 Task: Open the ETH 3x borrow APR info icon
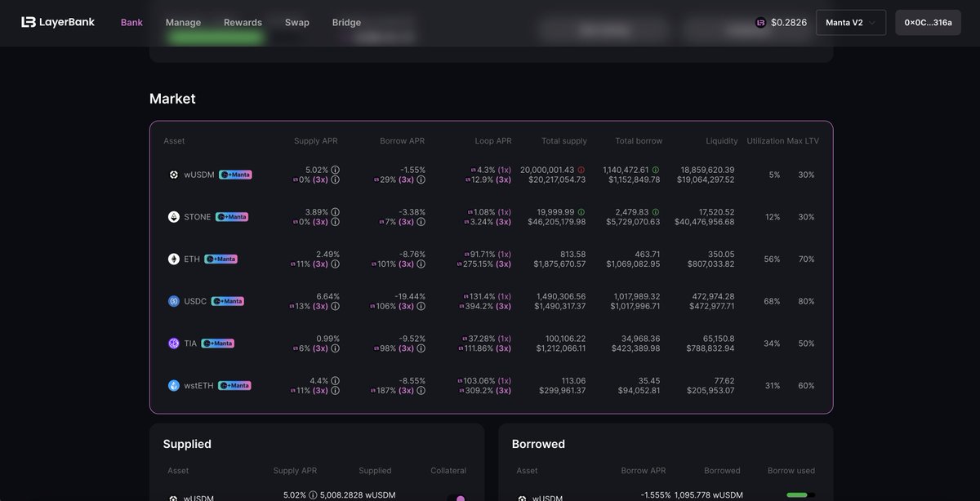pos(421,264)
